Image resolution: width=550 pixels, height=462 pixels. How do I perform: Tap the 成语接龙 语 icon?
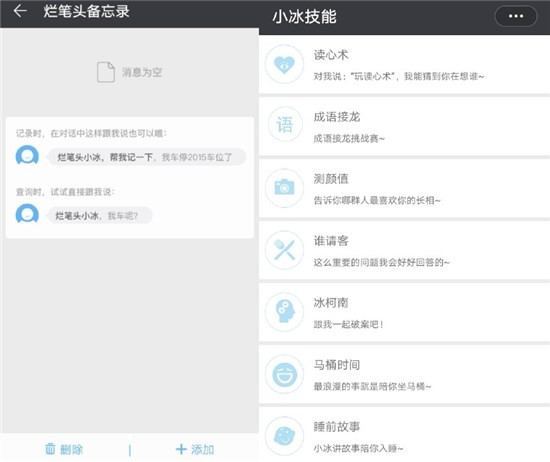(284, 125)
